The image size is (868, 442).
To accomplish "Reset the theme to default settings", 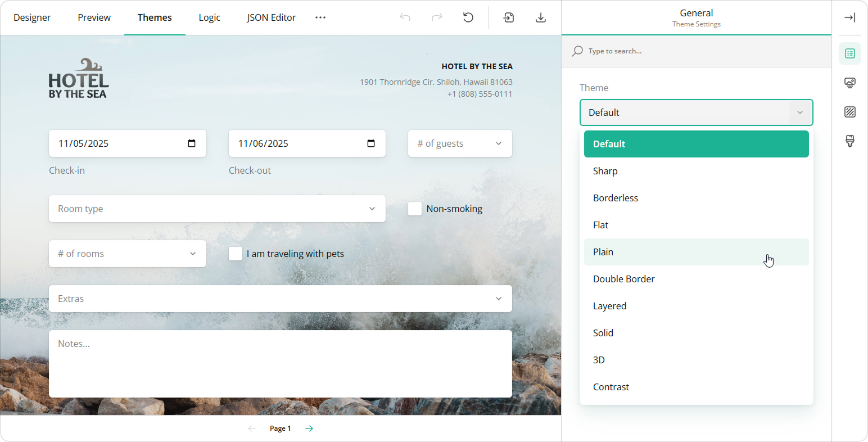I will tap(468, 17).
